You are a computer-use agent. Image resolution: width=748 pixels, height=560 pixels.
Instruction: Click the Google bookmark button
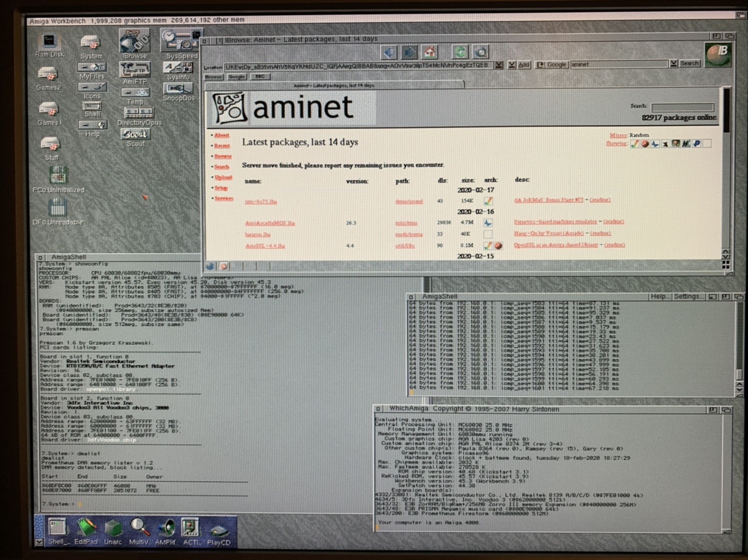coord(237,77)
